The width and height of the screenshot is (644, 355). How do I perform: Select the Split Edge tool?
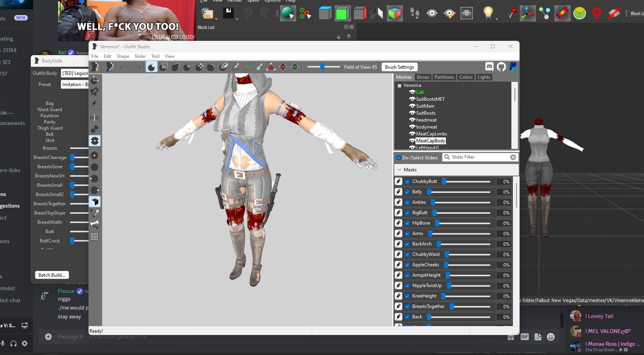coord(295,67)
